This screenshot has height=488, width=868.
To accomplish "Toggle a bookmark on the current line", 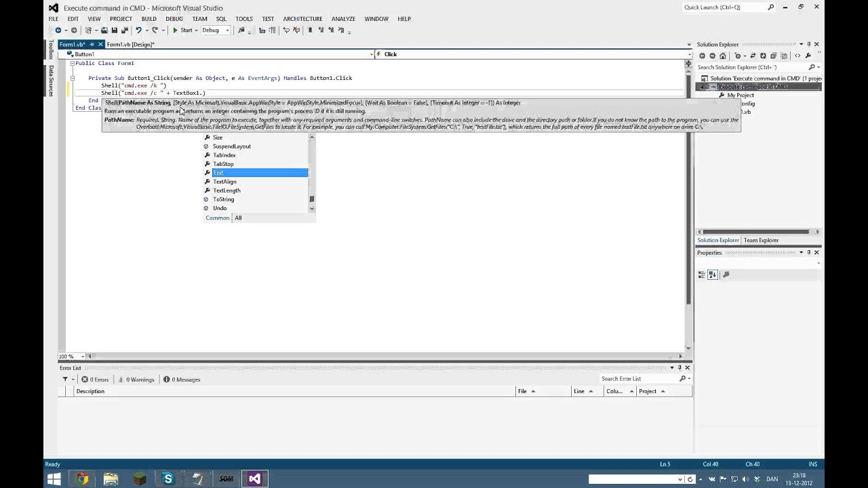I will pos(310,30).
